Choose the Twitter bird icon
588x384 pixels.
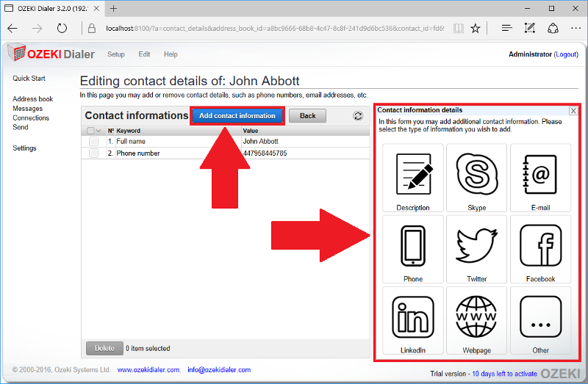tap(476, 245)
